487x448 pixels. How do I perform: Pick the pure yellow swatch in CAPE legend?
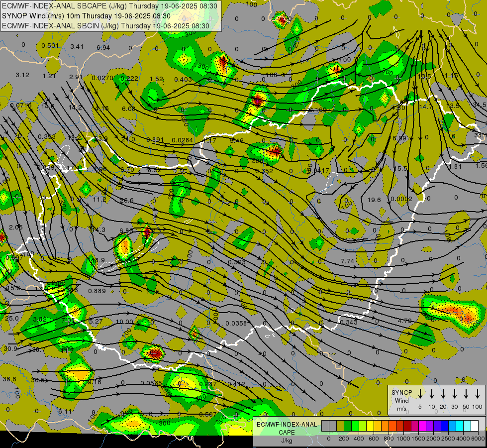click(370, 426)
